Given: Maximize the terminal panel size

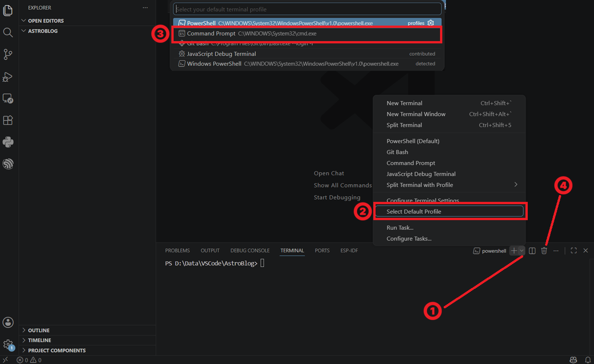Looking at the screenshot, I should coord(574,251).
